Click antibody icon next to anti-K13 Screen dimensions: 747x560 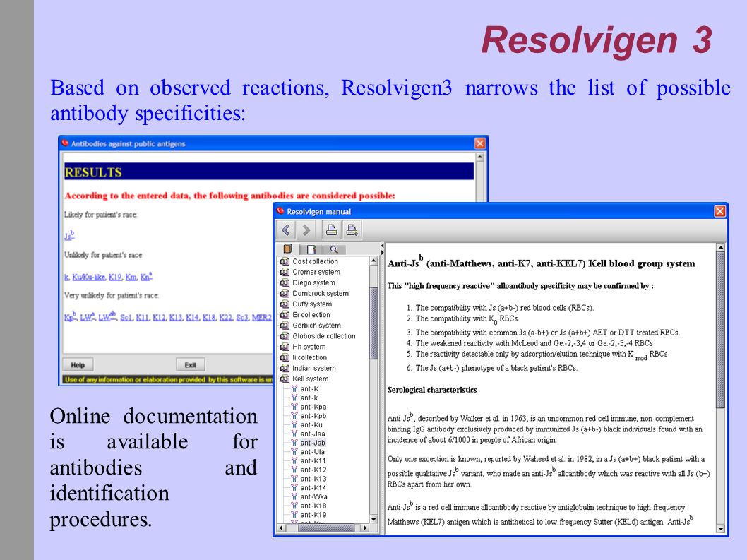tap(294, 479)
